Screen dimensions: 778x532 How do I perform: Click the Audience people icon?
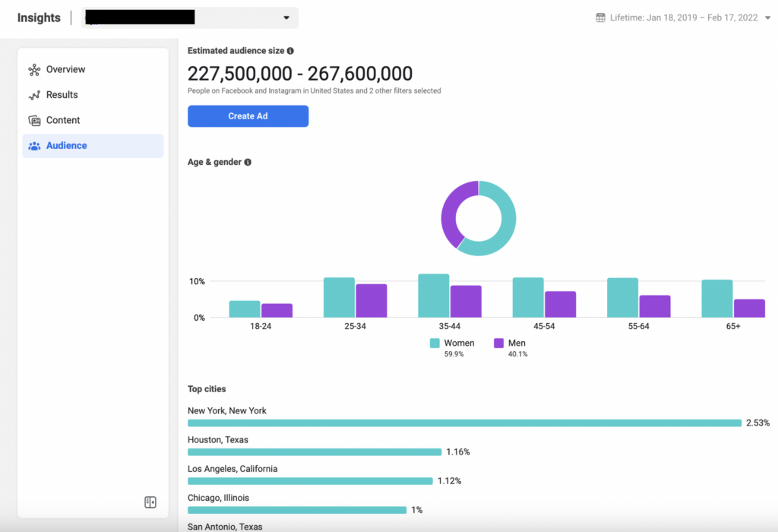coord(34,146)
